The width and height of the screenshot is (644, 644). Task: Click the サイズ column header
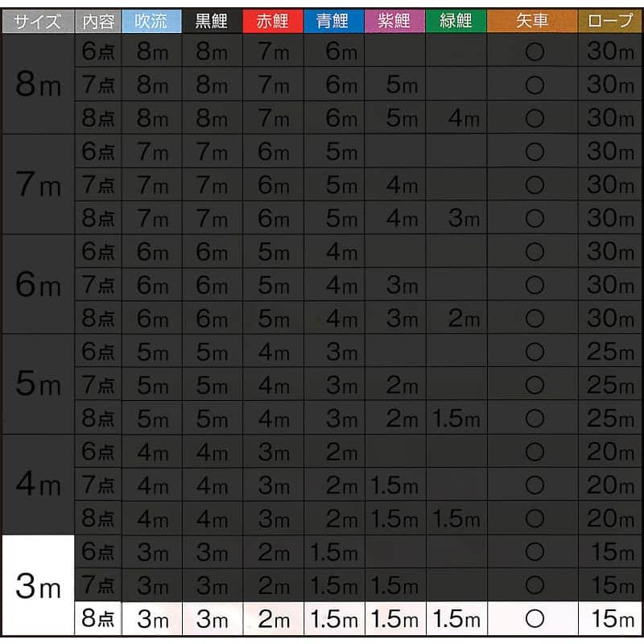click(x=38, y=22)
